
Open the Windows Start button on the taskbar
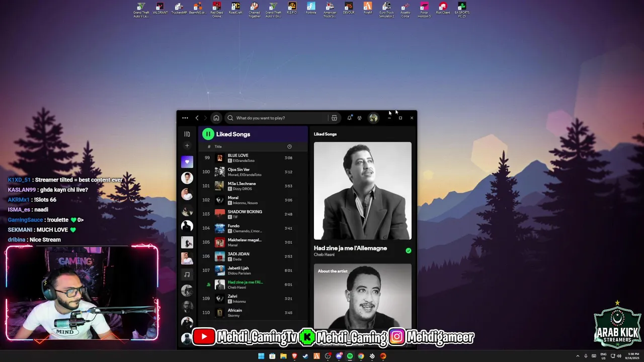(261, 356)
